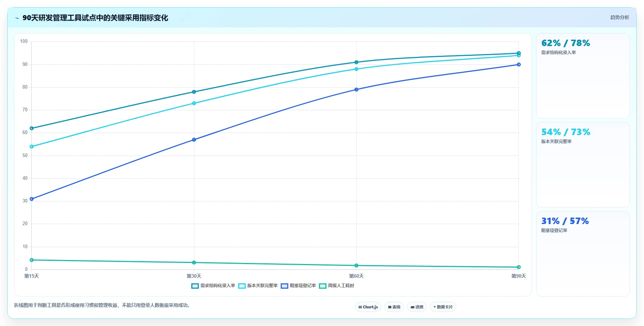Select the 54% / 73% metric card
The width and height of the screenshot is (644, 326).
[583, 165]
